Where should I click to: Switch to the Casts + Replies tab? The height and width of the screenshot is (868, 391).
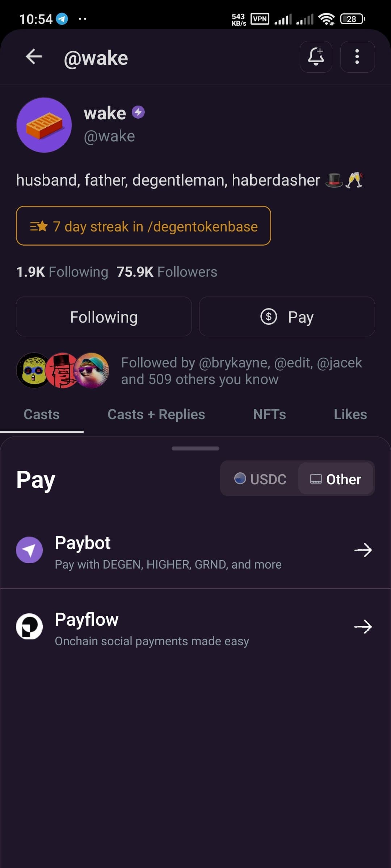tap(156, 414)
